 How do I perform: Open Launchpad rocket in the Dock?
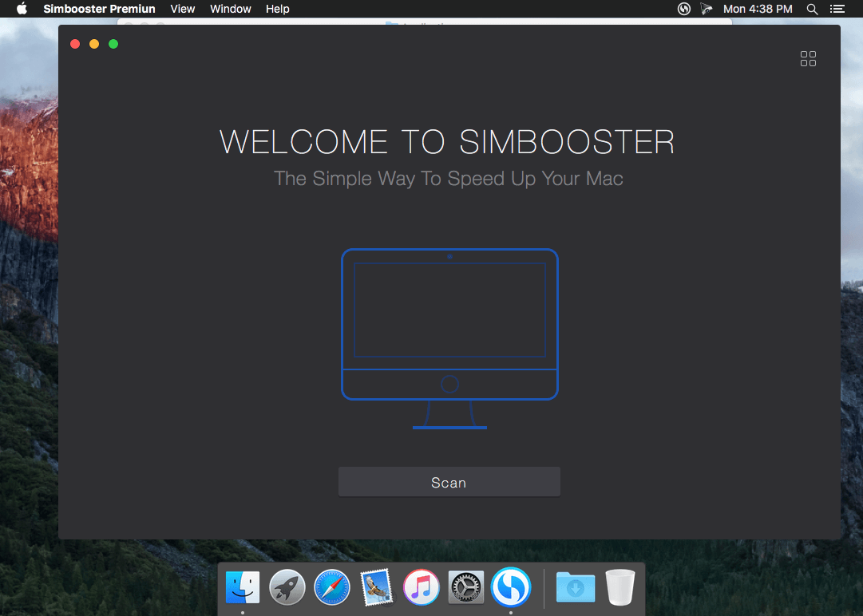click(287, 586)
